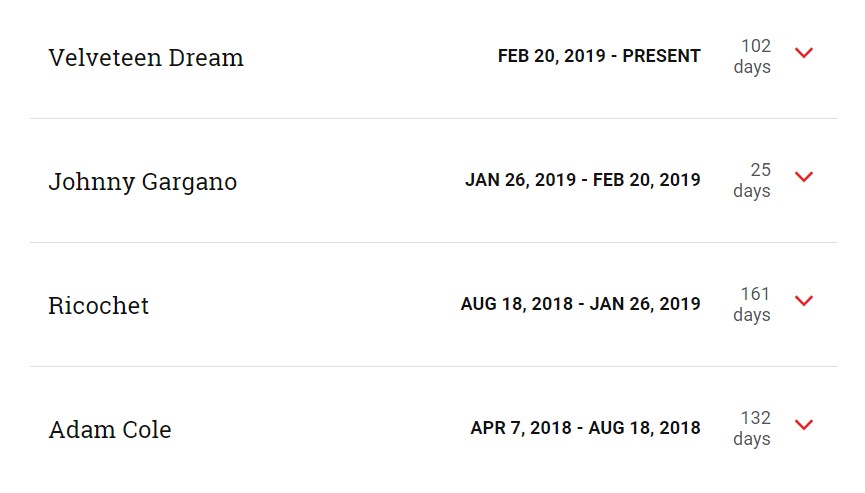
Task: Click the AUG 18, 2018 start date for Ricochet
Action: tap(517, 304)
